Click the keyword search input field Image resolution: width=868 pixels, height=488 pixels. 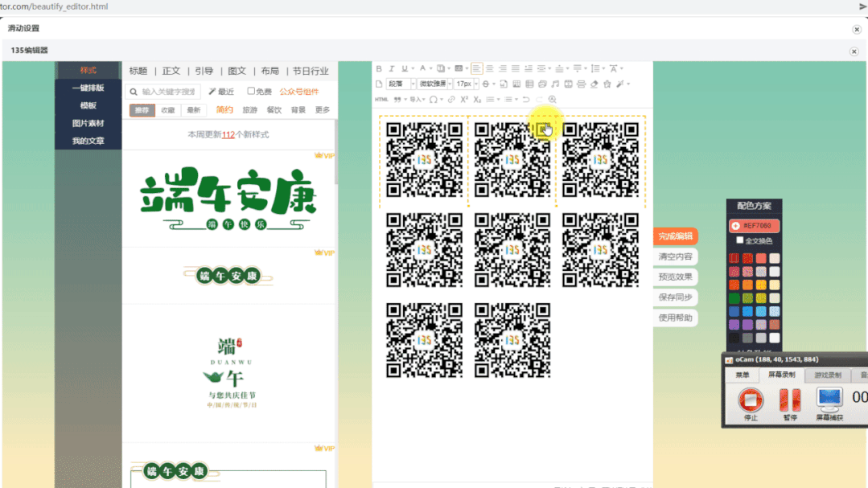pos(164,92)
